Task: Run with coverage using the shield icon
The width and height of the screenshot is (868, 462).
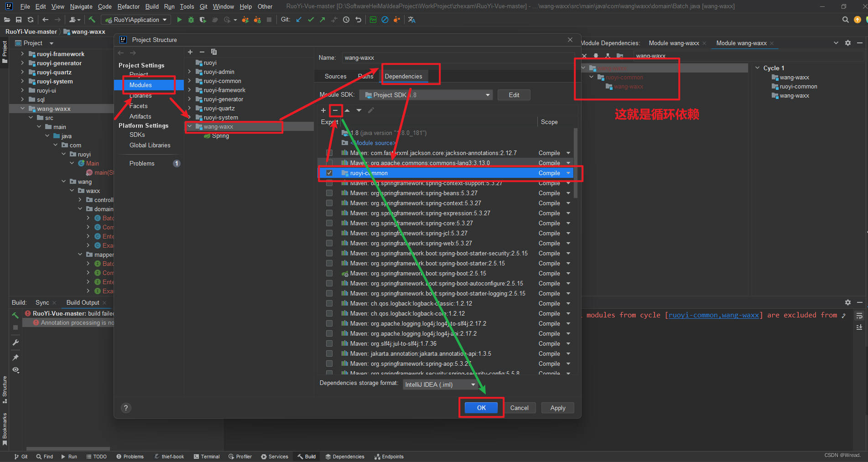Action: click(x=203, y=20)
